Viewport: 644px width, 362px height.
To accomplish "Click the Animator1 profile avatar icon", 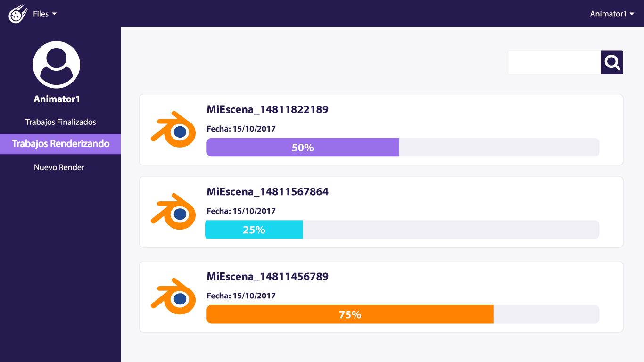I will click(x=57, y=65).
